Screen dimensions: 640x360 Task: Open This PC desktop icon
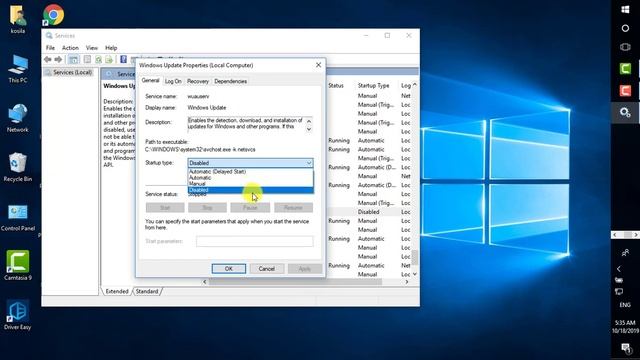(18, 69)
